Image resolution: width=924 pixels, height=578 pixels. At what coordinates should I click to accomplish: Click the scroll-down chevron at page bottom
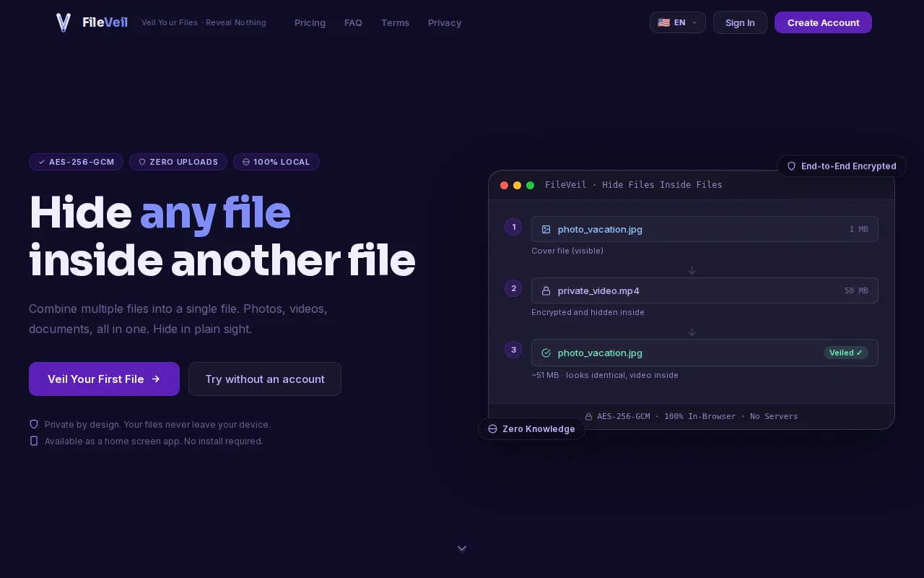pyautogui.click(x=462, y=548)
